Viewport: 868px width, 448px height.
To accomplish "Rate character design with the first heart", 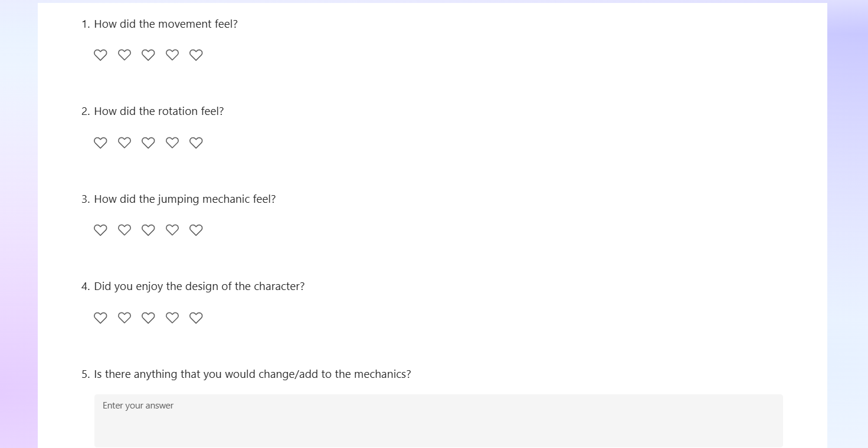I will [x=100, y=318].
